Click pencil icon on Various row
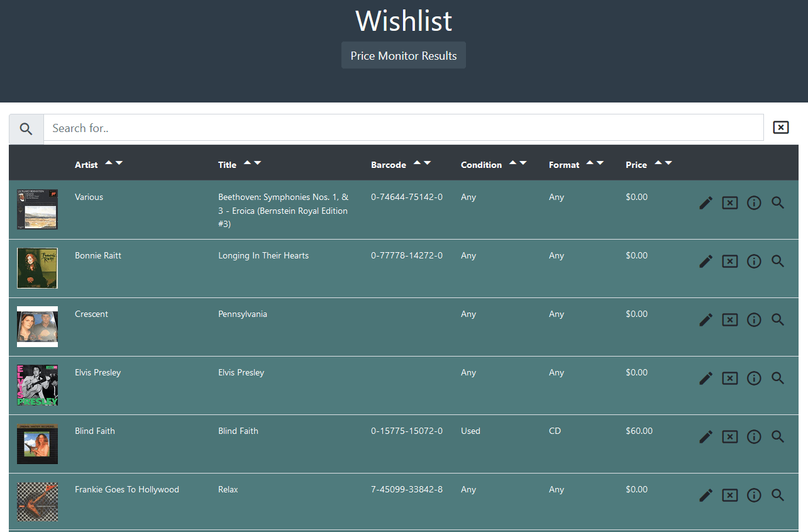Screen dimensions: 808x532 (x=706, y=202)
